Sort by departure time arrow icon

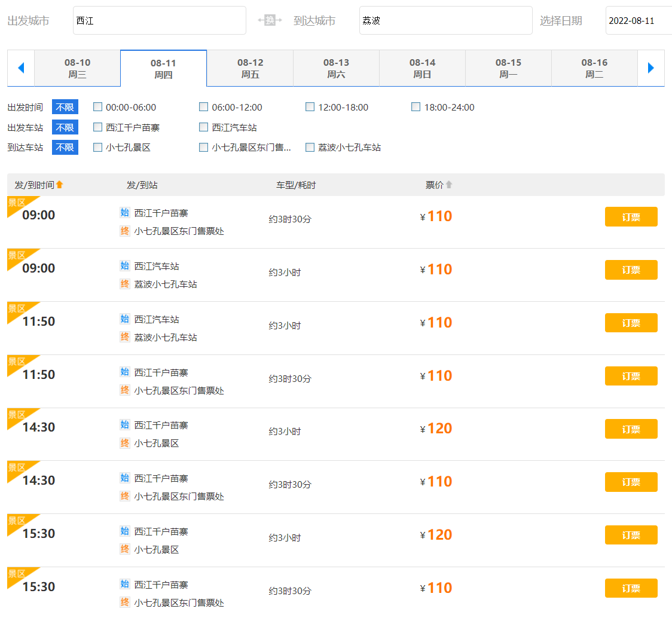click(59, 185)
